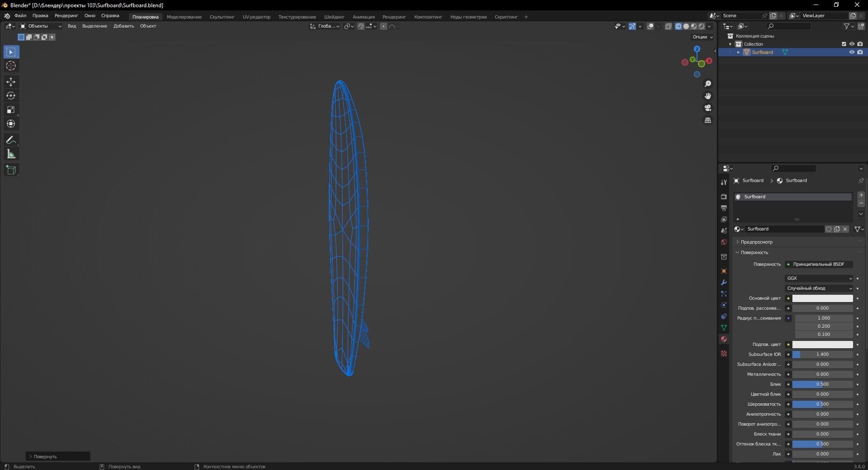The height and width of the screenshot is (470, 868).
Task: Toggle proportional editing in header
Action: (x=384, y=26)
